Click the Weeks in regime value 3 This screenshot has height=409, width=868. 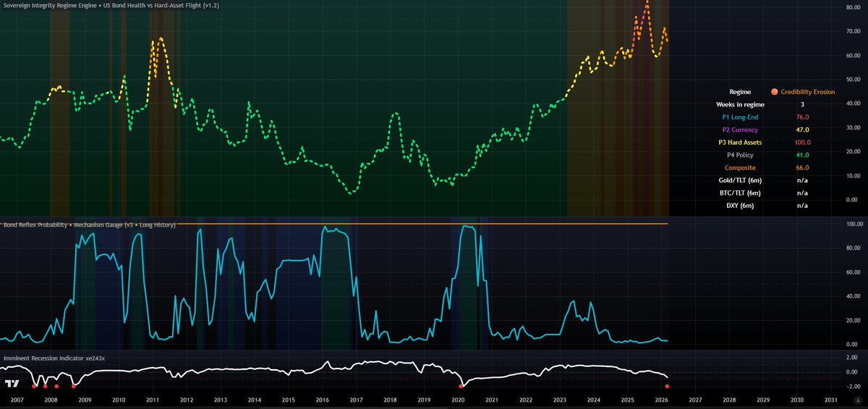(802, 105)
